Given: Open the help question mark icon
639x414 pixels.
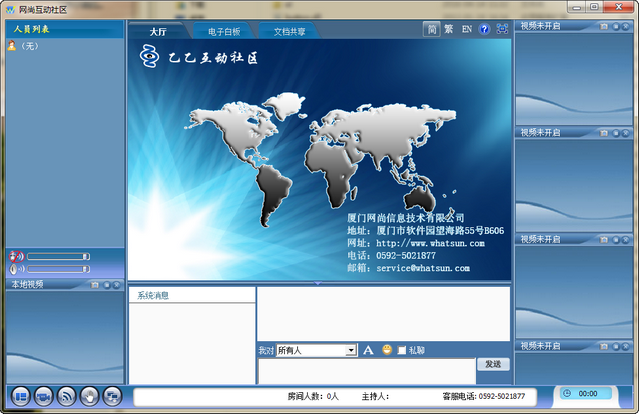Looking at the screenshot, I should pos(484,30).
